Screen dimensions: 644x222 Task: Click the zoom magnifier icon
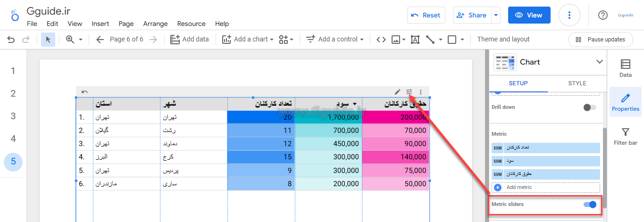click(x=70, y=40)
